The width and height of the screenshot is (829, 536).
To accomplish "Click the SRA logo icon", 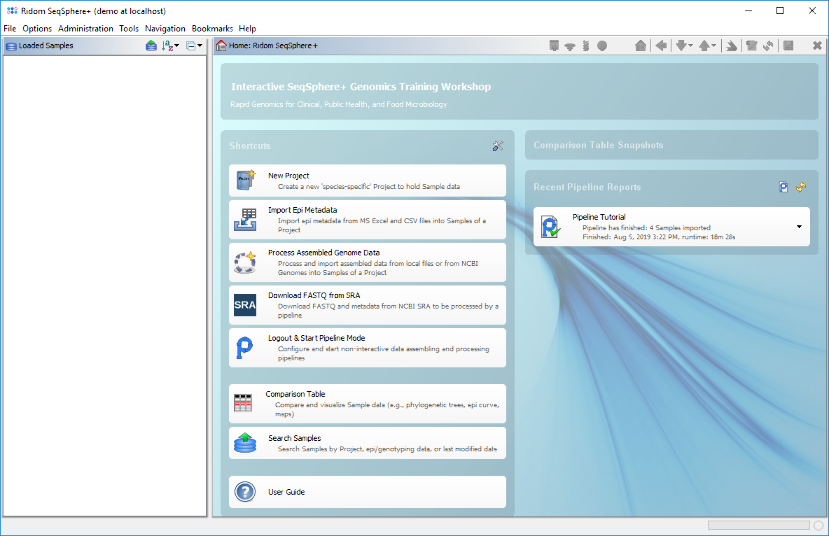I will coord(245,305).
